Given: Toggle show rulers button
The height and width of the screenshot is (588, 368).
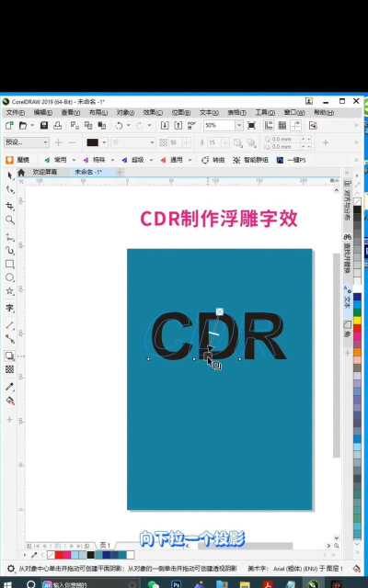Looking at the screenshot, I should click(x=269, y=125).
